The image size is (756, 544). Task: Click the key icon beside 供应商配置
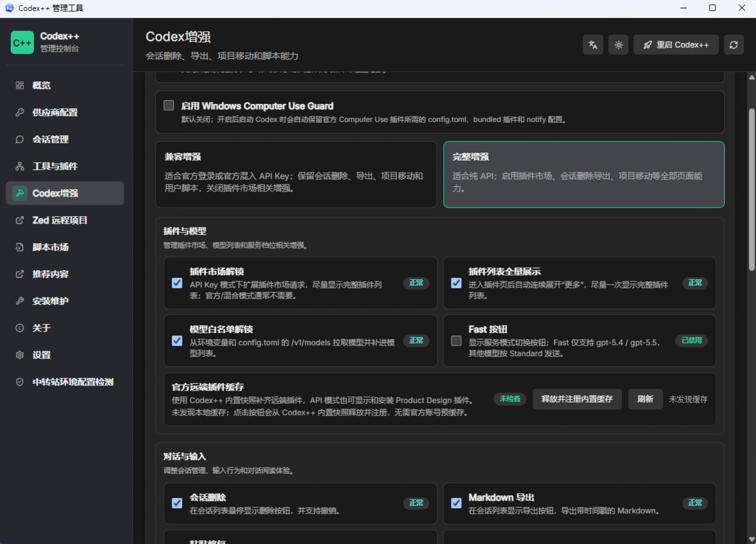click(20, 112)
